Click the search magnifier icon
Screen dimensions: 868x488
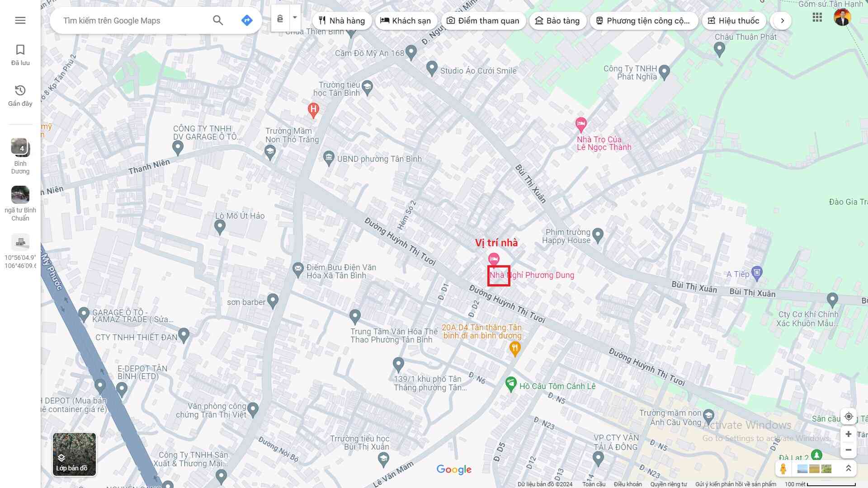point(218,20)
